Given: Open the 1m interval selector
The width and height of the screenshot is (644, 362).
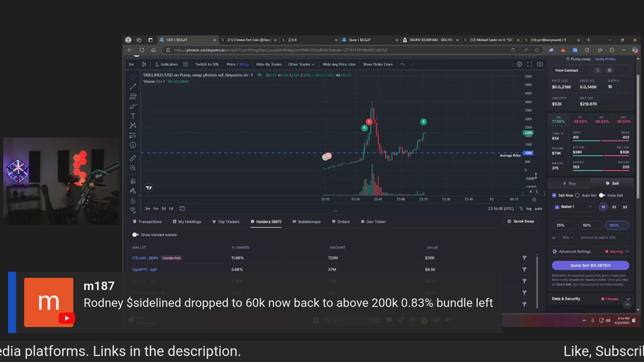Looking at the screenshot, I should pyautogui.click(x=131, y=64).
